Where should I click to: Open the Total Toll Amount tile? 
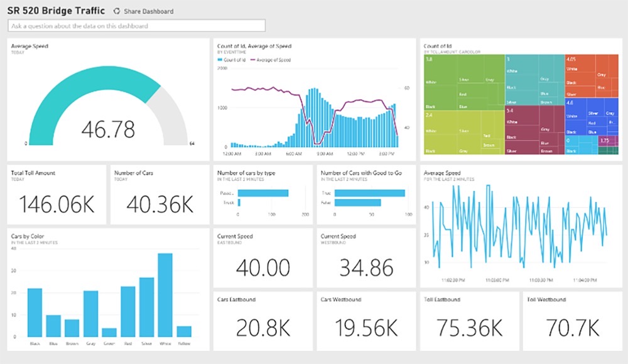[x=57, y=195]
